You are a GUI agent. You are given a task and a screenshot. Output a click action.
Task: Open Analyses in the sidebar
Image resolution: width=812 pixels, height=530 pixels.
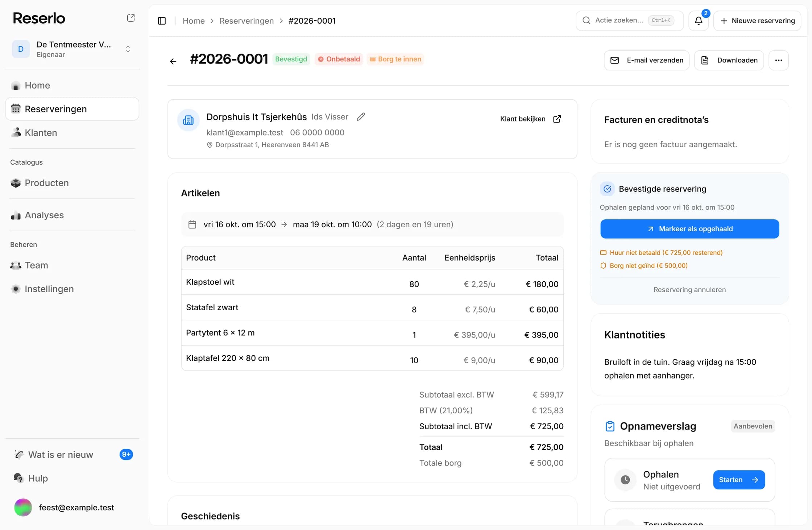tap(72, 215)
